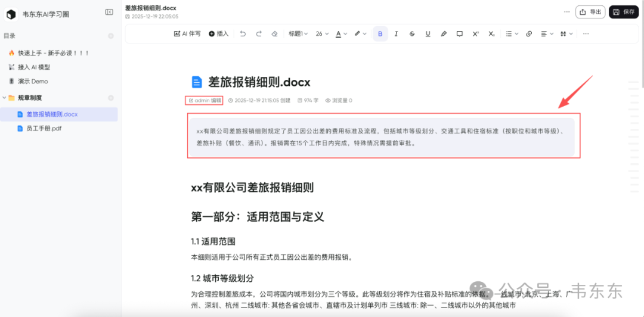644x317 pixels.
Task: Click the 1.2 城市等级划分 subheading
Action: click(x=222, y=278)
